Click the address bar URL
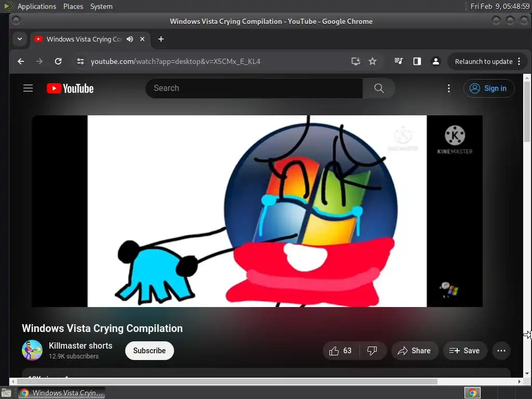The height and width of the screenshot is (399, 532). (x=176, y=61)
